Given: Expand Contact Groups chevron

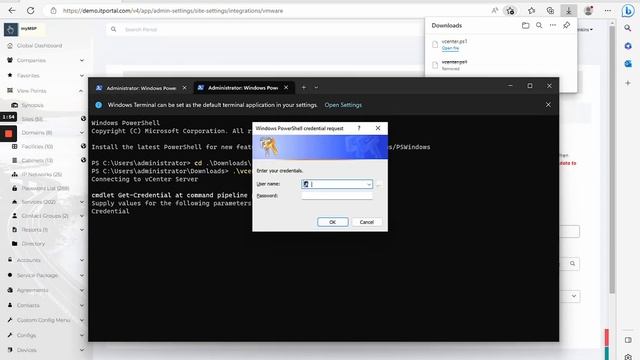Looking at the screenshot, I should click(82, 216).
